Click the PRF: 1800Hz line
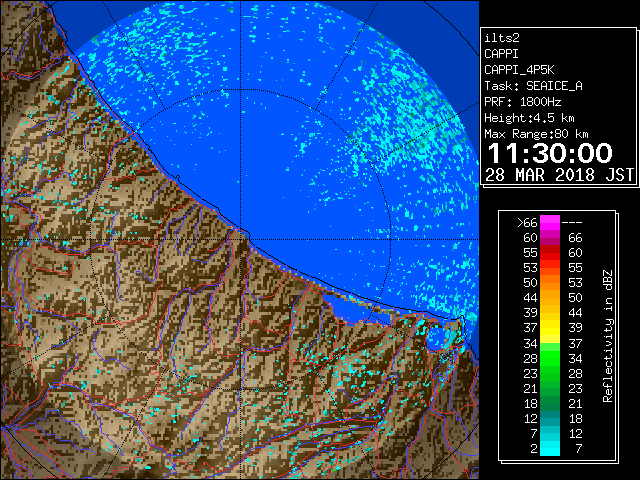This screenshot has height=480, width=640. tap(523, 102)
